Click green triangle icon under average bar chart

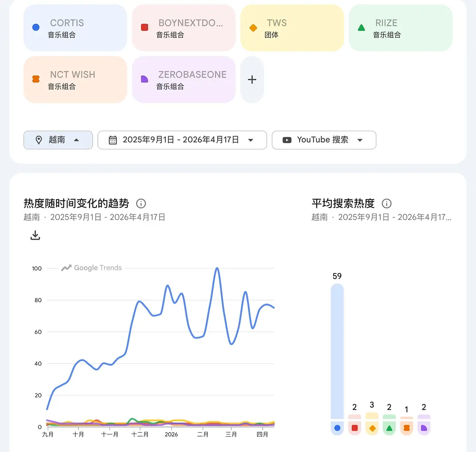[389, 428]
